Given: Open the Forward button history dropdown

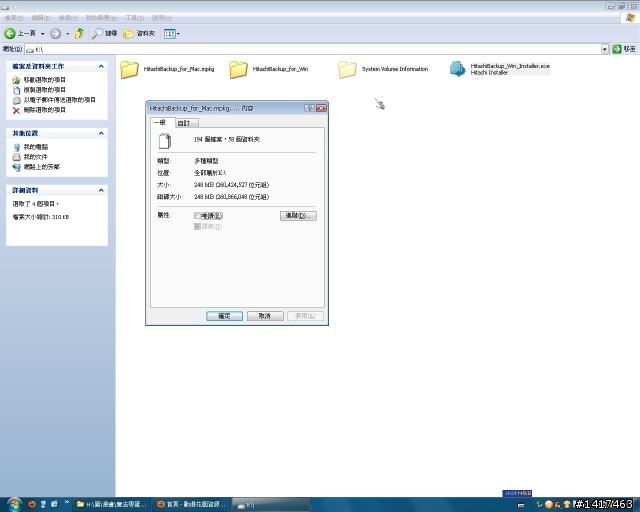Looking at the screenshot, I should (x=67, y=34).
